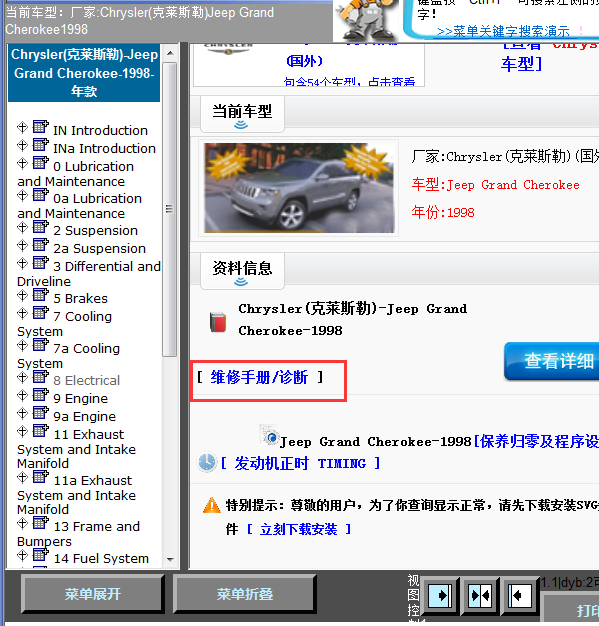Image resolution: width=599 pixels, height=626 pixels.
Task: Click the tree panel scroll-up arrow
Action: click(170, 53)
